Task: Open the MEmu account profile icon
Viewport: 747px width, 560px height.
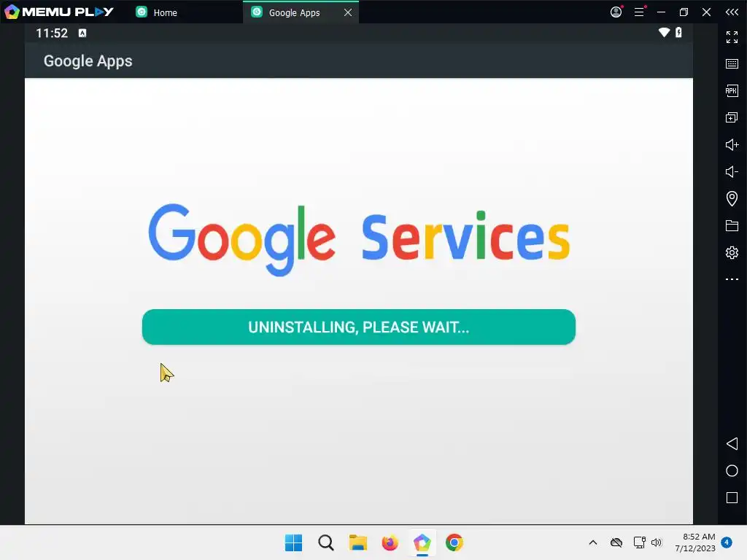Action: click(616, 12)
